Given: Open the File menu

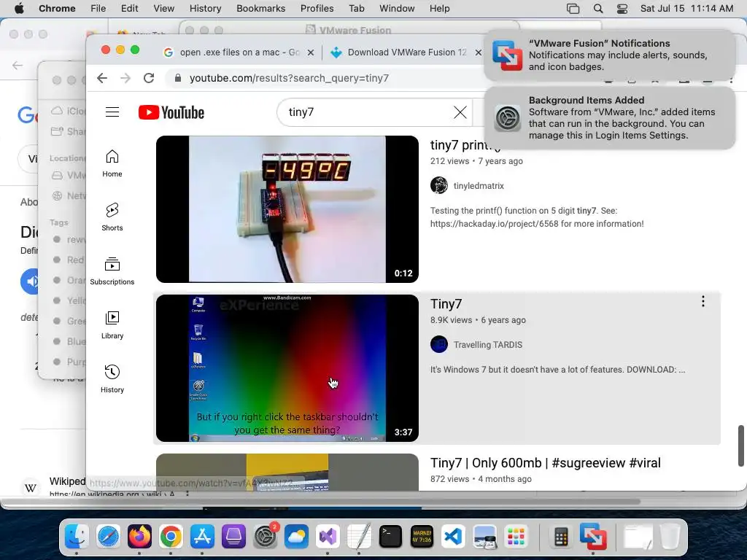Looking at the screenshot, I should click(x=98, y=9).
